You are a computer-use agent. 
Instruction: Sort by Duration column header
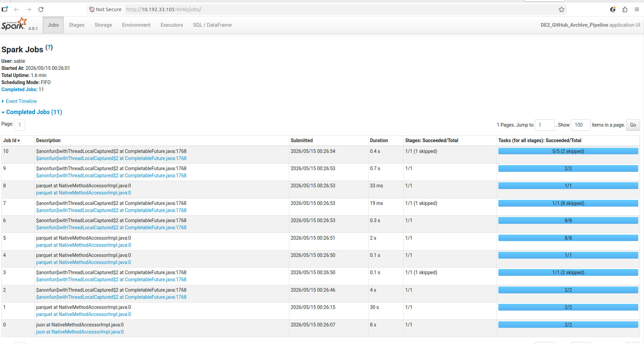(x=379, y=140)
